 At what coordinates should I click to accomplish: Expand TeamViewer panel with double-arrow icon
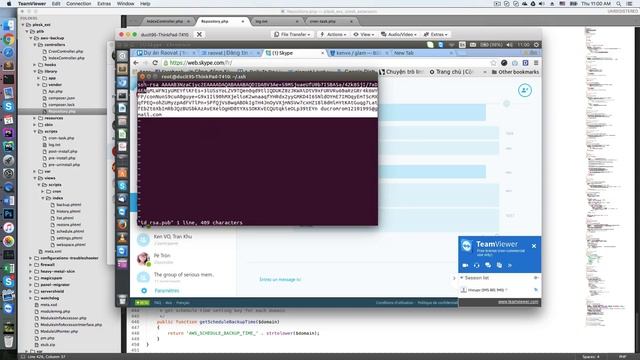coord(510,265)
